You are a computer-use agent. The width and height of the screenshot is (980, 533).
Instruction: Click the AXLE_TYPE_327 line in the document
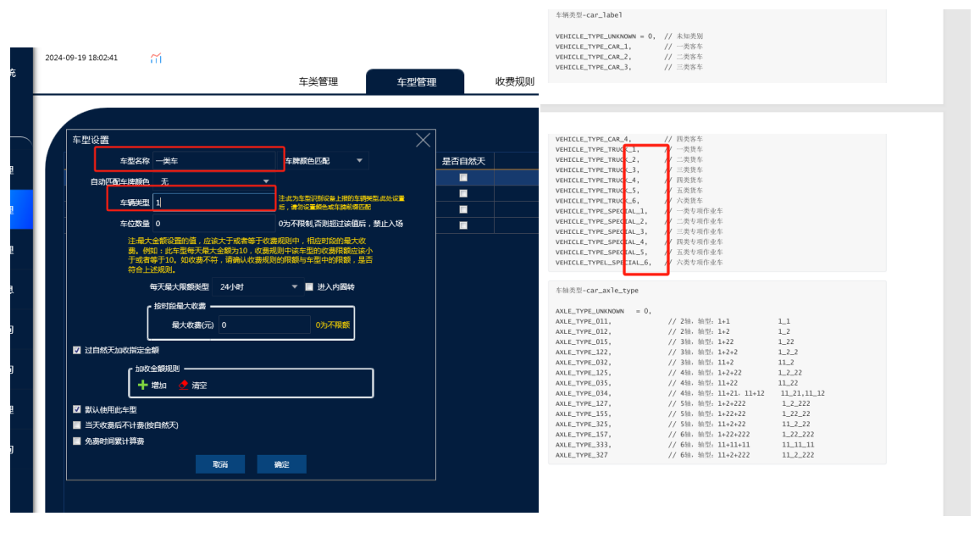point(685,455)
